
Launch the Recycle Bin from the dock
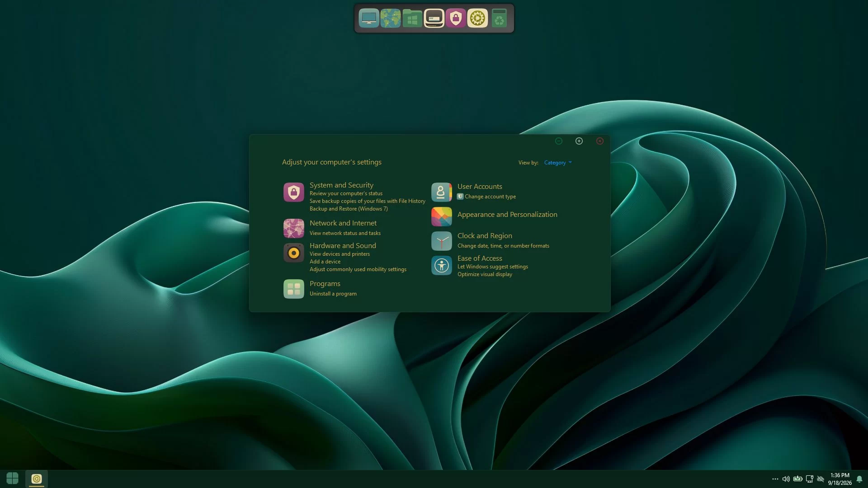click(499, 19)
